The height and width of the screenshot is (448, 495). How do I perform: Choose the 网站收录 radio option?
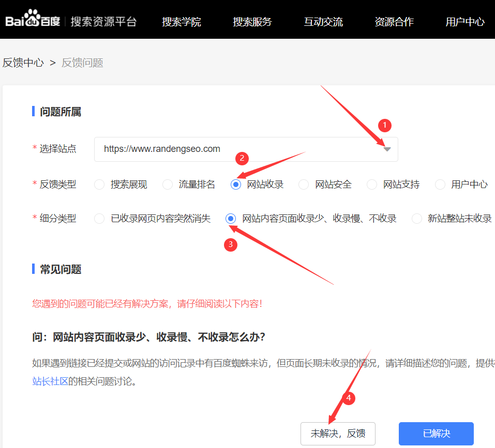coord(236,184)
